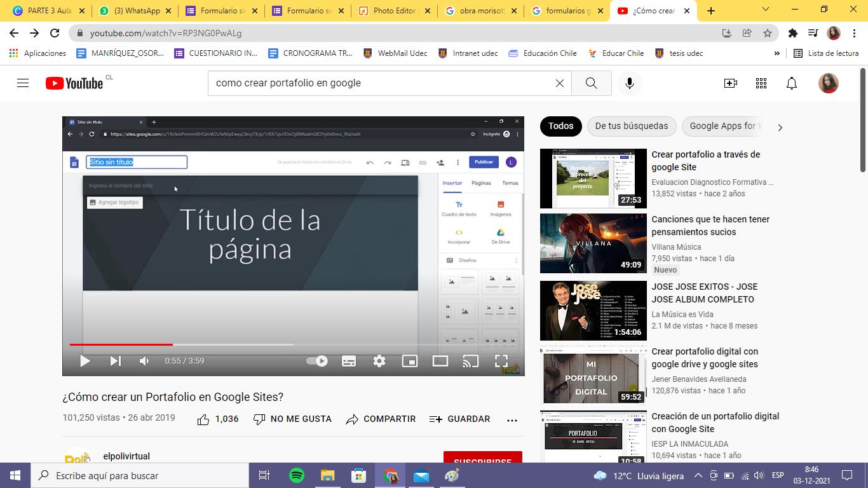Select the Todos filter chip
This screenshot has width=868, height=488.
[x=560, y=126]
